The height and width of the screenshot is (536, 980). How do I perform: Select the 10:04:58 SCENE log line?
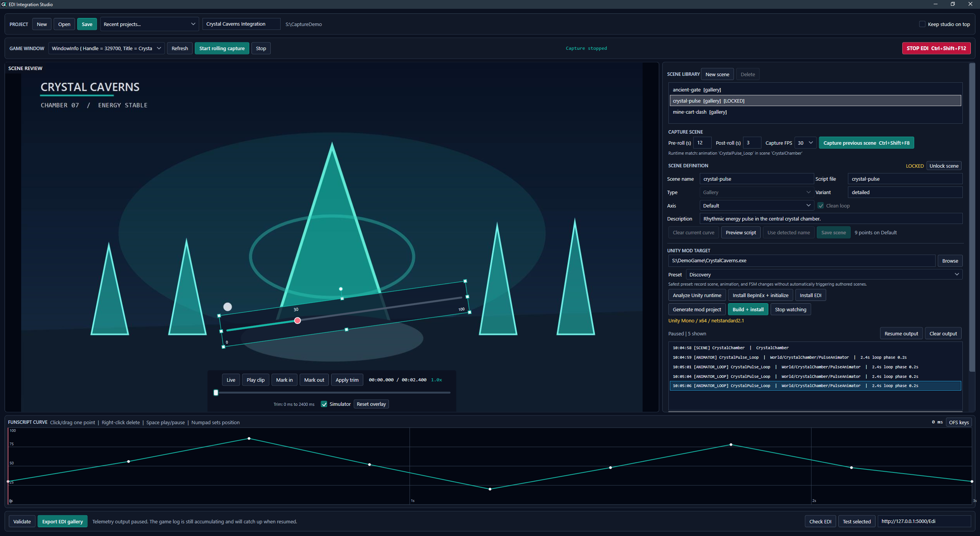pos(815,348)
